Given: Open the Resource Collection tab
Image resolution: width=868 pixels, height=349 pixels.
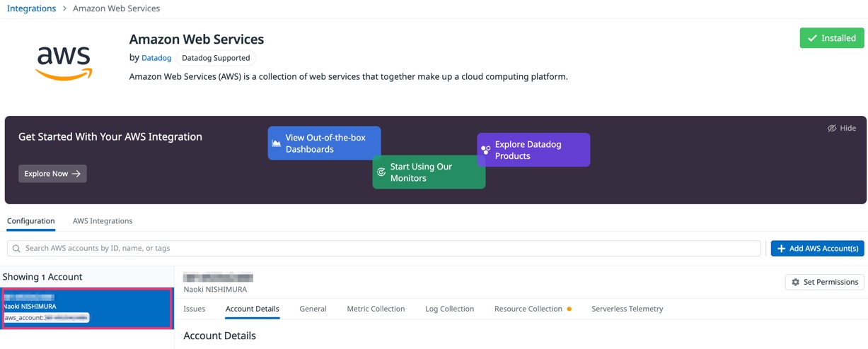Looking at the screenshot, I should (528, 309).
